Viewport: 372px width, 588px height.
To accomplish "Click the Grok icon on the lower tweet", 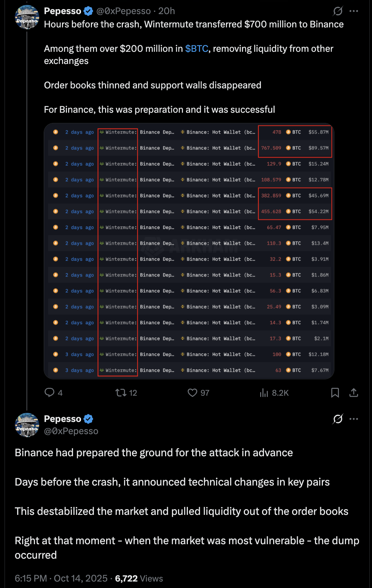I will coord(338,419).
